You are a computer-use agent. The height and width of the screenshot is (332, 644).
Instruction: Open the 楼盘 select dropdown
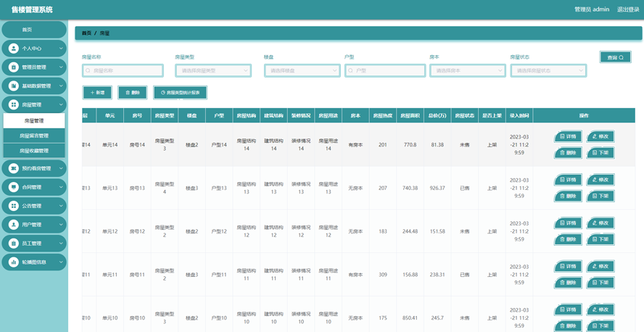click(302, 70)
